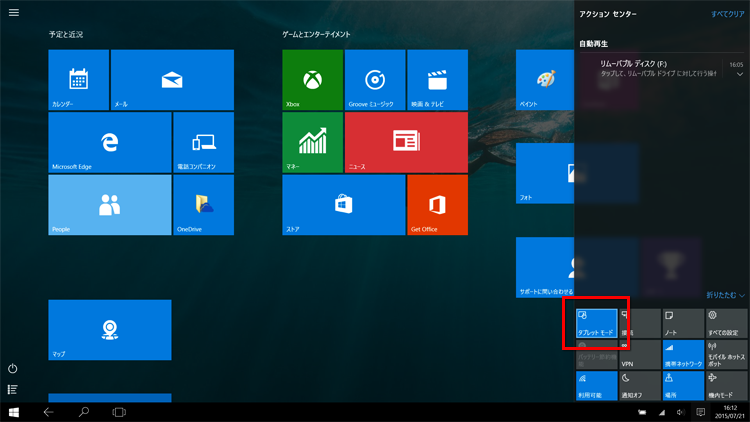Open the Xbox tile

pyautogui.click(x=312, y=80)
